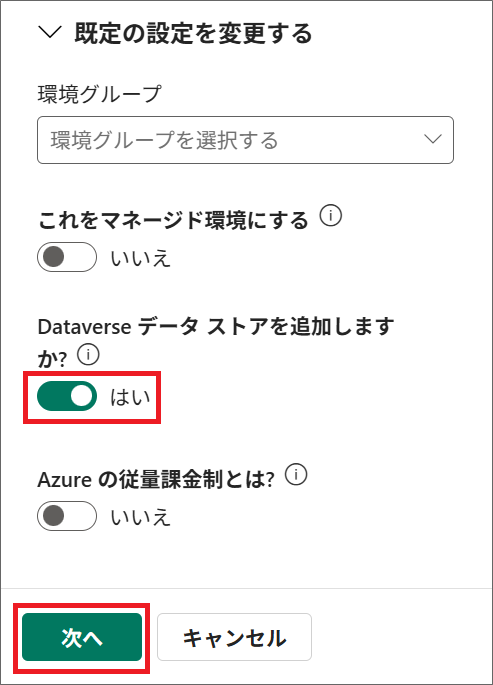Collapse the 既定の設定を変更する section heading

coord(193,33)
